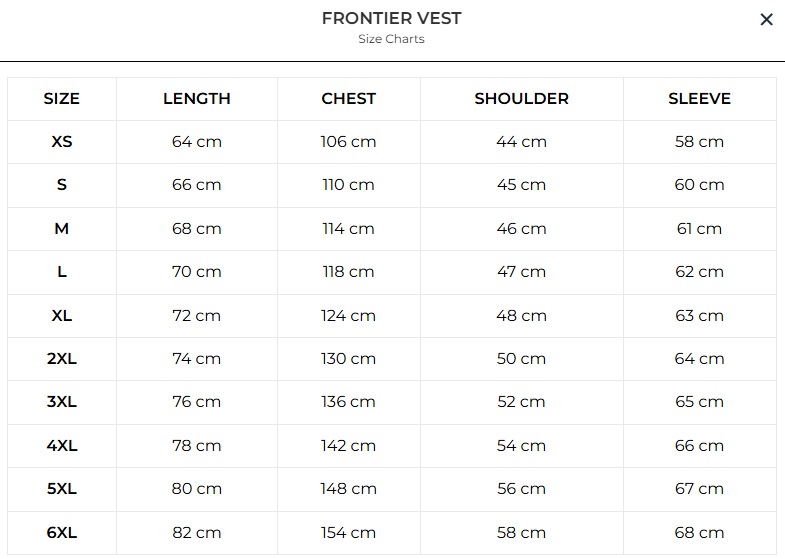Click the FRONTIER VEST title text
785x559 pixels.
click(x=392, y=18)
